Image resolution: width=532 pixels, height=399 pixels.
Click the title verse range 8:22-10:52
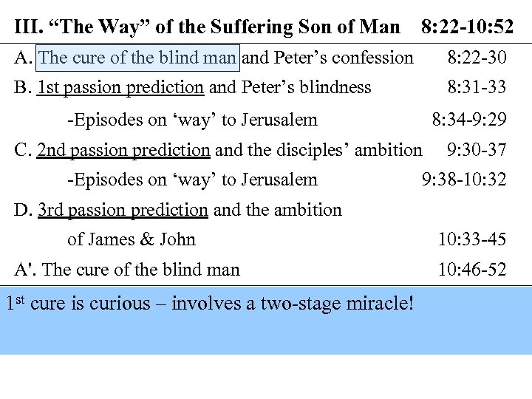coord(467,27)
